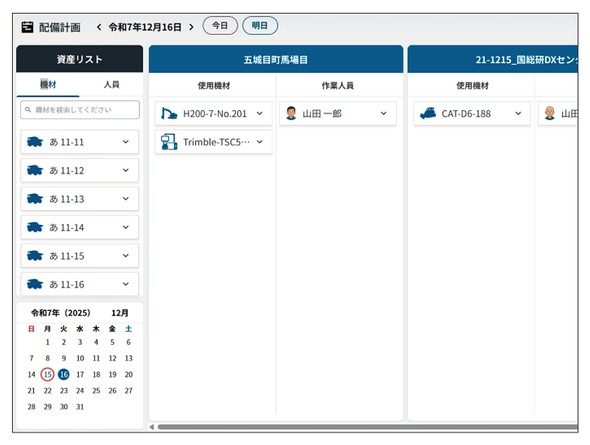The image size is (590, 445).
Task: Open the H200-7-No.201 dropdown chevron
Action: click(x=260, y=113)
